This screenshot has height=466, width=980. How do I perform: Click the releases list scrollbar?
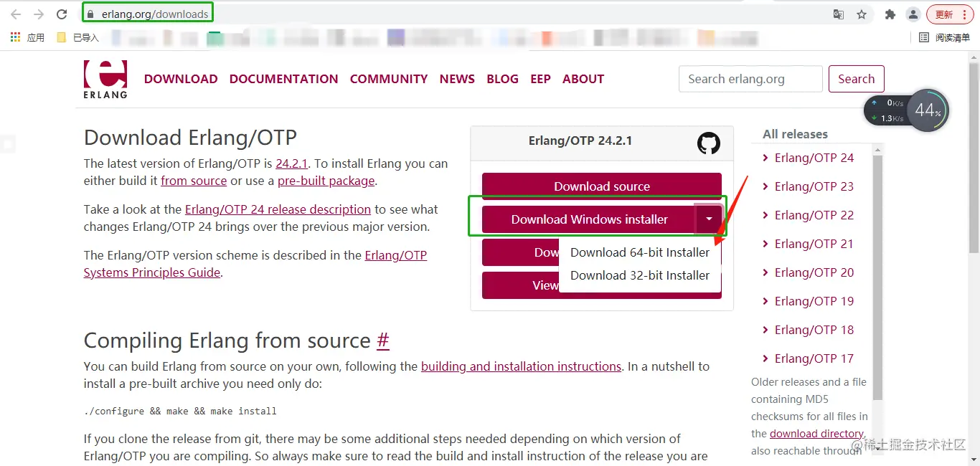[x=877, y=276]
